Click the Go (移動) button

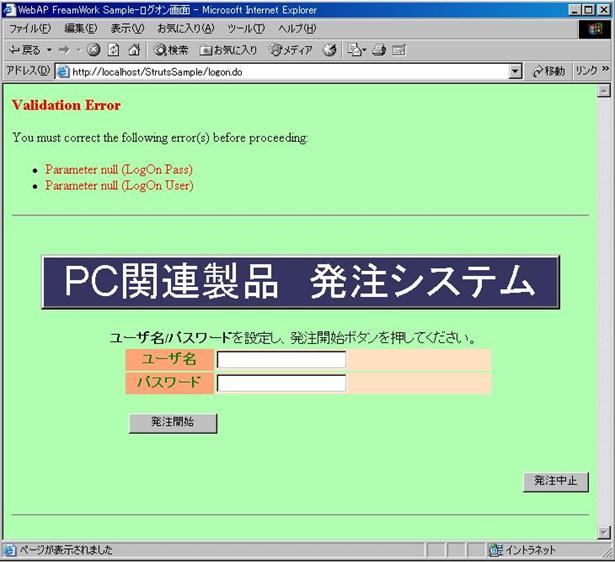pyautogui.click(x=548, y=71)
